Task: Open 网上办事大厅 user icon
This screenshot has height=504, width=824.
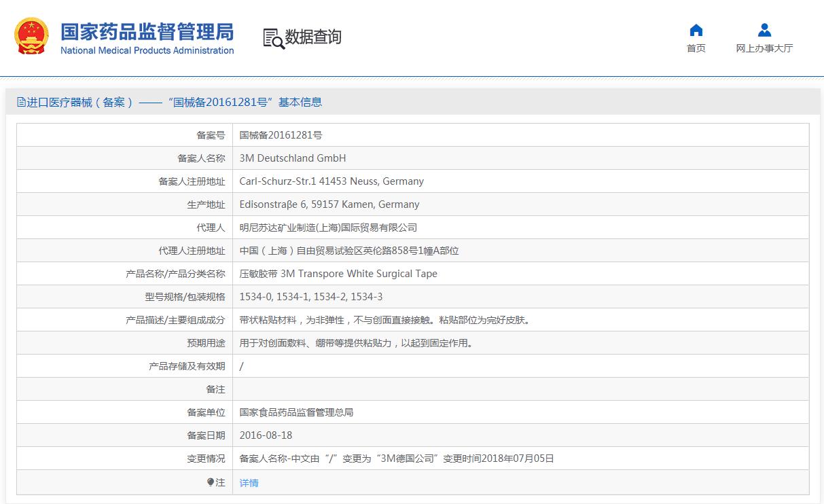Action: pos(764,30)
